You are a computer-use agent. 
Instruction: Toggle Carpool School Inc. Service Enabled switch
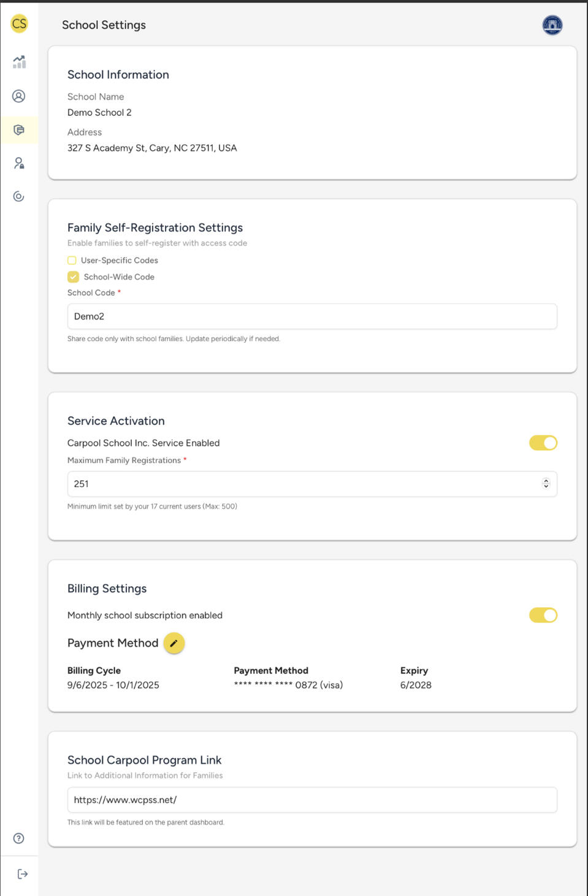click(x=543, y=443)
